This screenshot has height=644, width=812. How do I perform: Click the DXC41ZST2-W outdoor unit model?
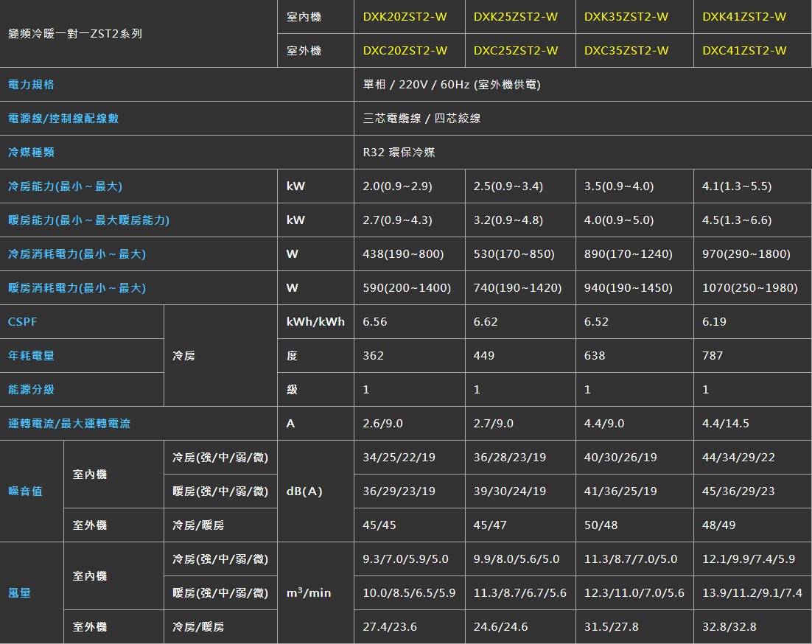[744, 51]
